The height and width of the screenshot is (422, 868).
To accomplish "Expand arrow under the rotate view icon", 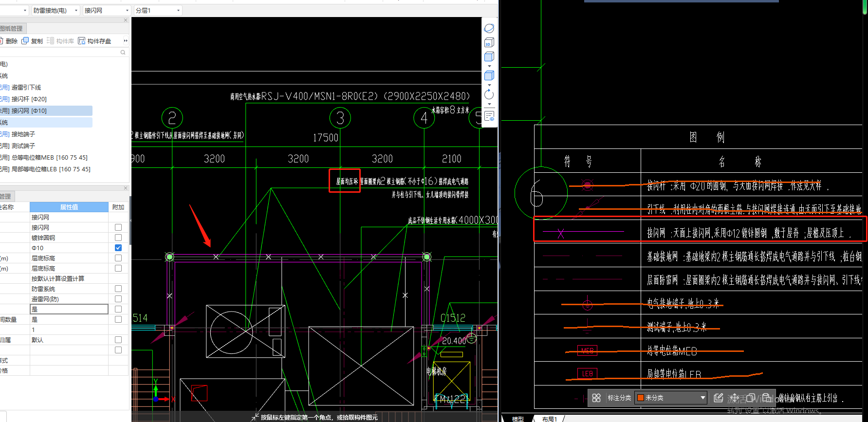I will tap(489, 104).
